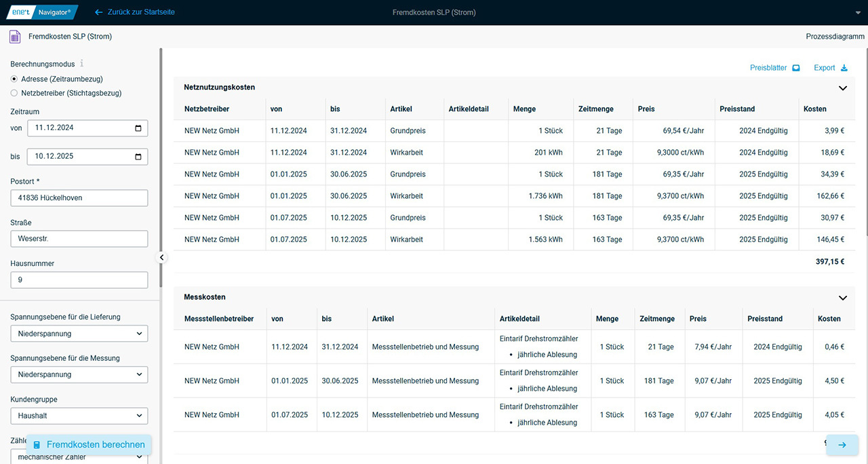
Task: Select Adresse (Zeitraumbezug) radio button
Action: (x=14, y=79)
